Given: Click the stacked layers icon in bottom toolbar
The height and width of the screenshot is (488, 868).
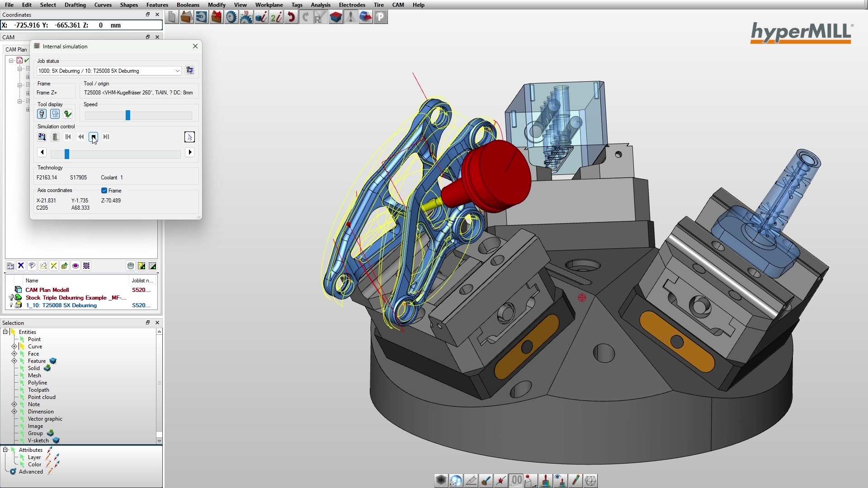Looking at the screenshot, I should [x=441, y=480].
